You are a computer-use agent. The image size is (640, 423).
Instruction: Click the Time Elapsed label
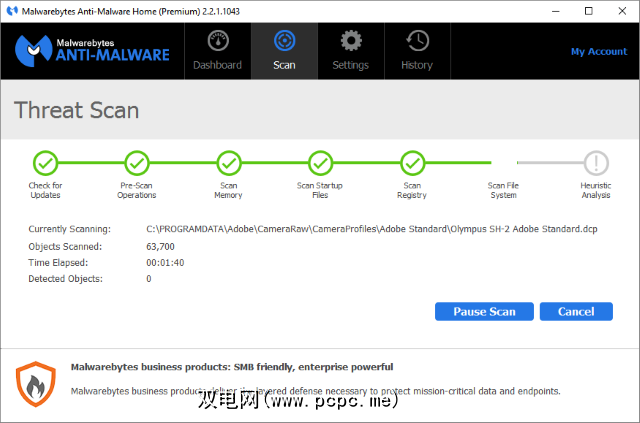click(x=58, y=263)
